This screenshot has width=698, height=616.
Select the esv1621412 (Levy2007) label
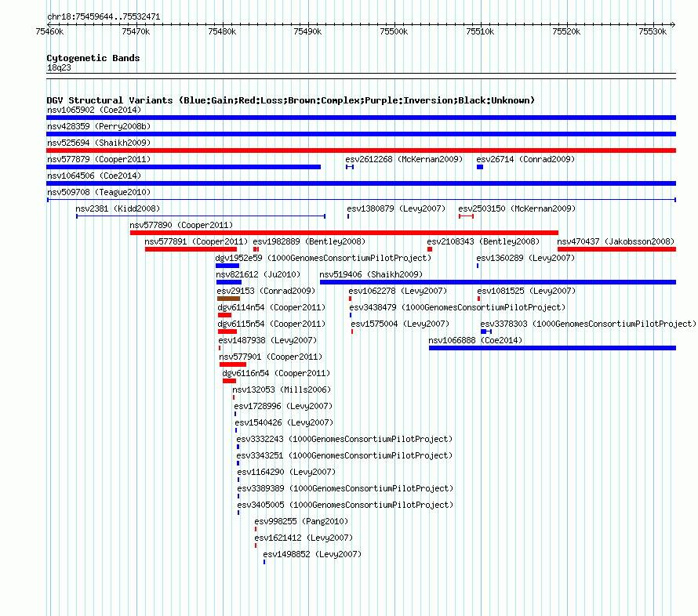pyautogui.click(x=304, y=538)
